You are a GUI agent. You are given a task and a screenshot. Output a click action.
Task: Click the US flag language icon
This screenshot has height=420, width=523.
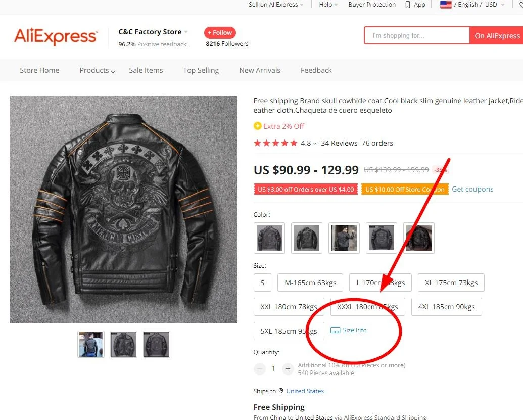tap(446, 5)
